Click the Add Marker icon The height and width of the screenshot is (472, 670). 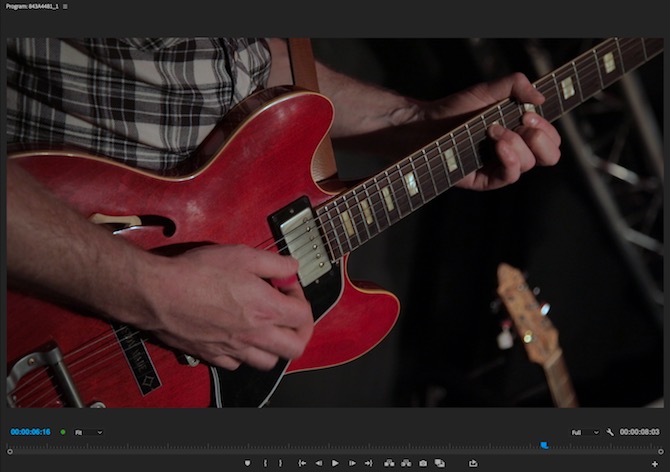247,463
